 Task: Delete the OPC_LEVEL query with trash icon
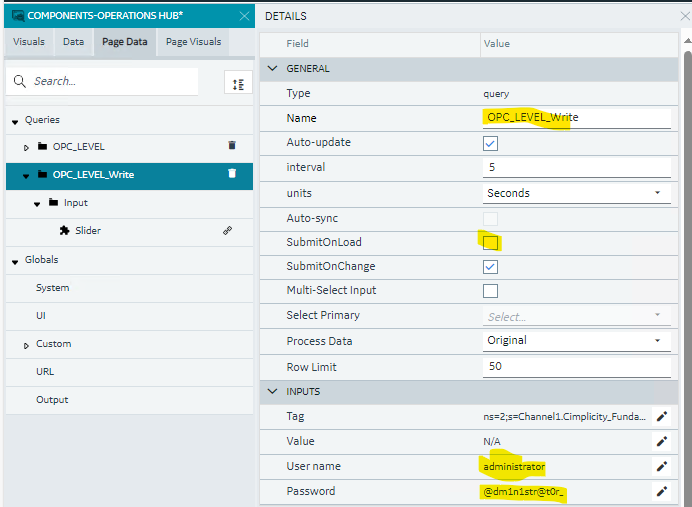[x=232, y=145]
